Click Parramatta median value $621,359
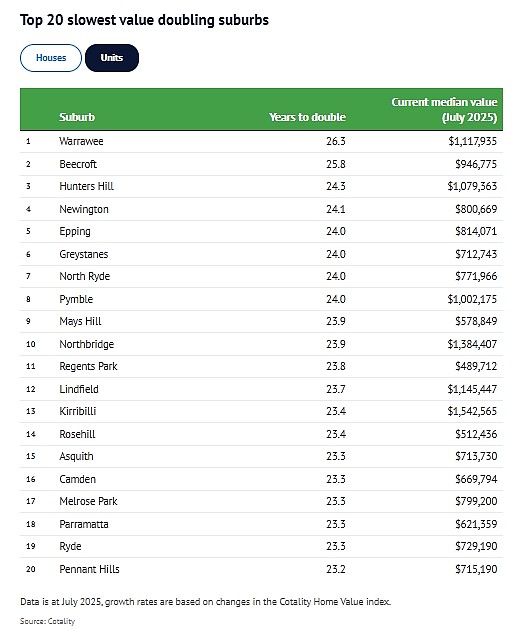This screenshot has height=630, width=528. (x=476, y=524)
